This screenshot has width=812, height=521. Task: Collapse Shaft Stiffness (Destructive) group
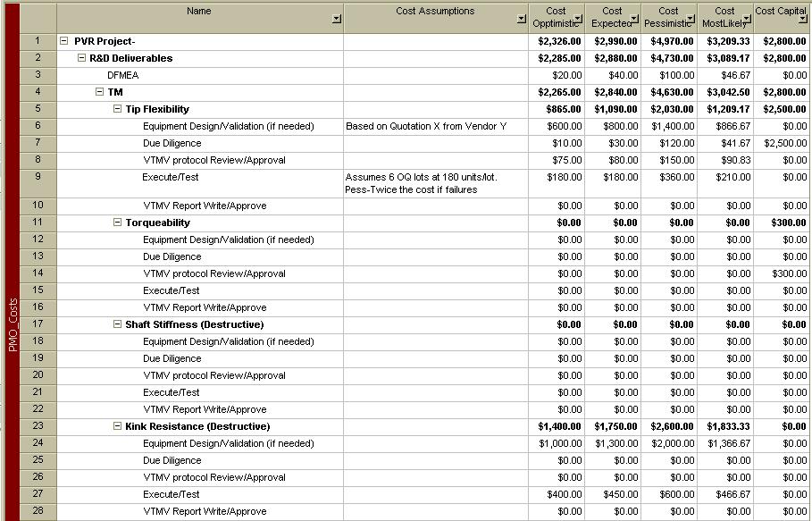(117, 324)
